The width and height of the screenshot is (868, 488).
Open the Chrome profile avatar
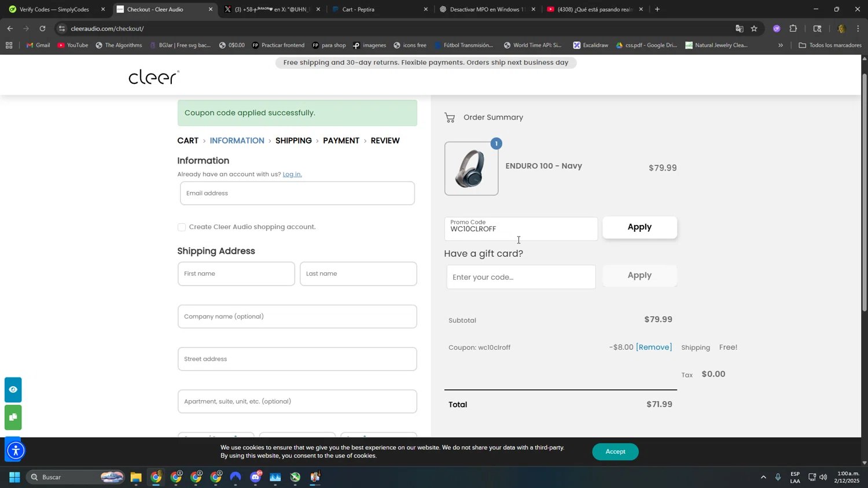point(841,28)
